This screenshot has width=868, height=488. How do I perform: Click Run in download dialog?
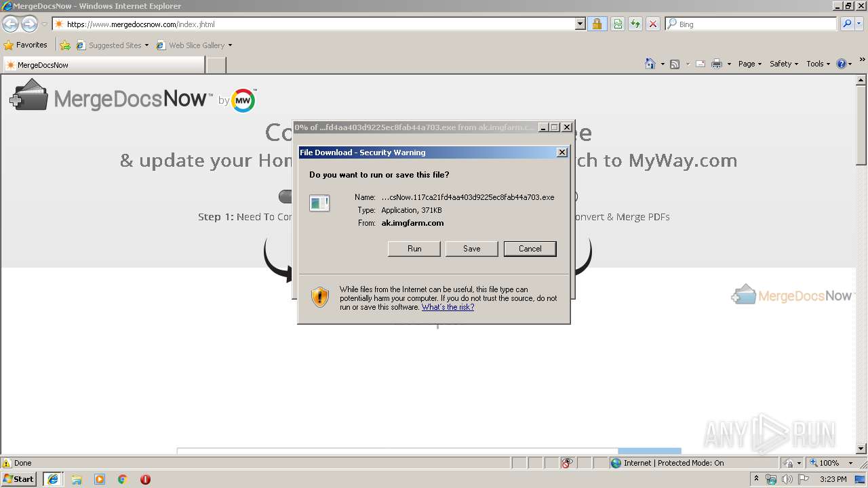414,249
